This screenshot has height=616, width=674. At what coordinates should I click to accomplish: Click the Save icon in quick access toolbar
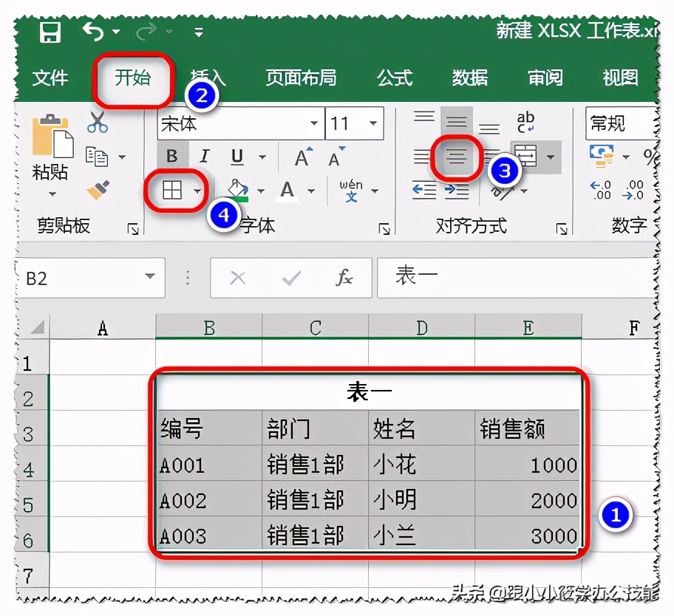pyautogui.click(x=48, y=31)
